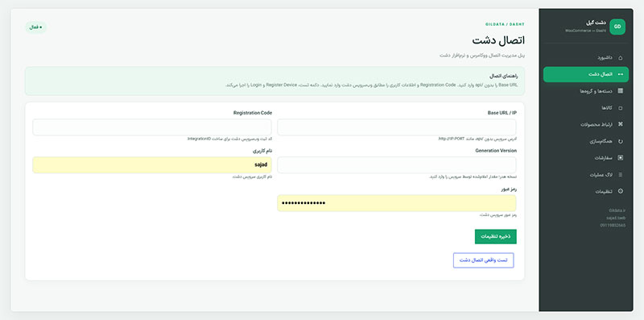Click the همگام‌سازی sync icon
Screen dimensions: 644x320
(620, 141)
